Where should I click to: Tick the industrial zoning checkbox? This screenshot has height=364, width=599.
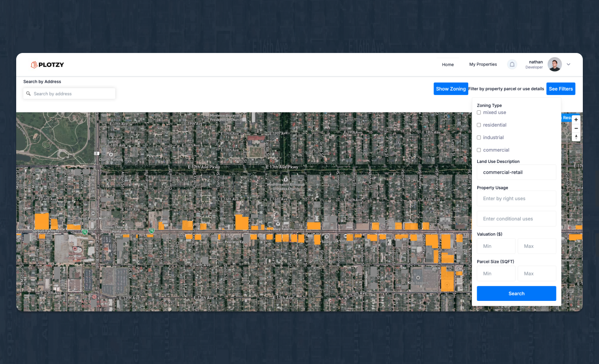479,138
